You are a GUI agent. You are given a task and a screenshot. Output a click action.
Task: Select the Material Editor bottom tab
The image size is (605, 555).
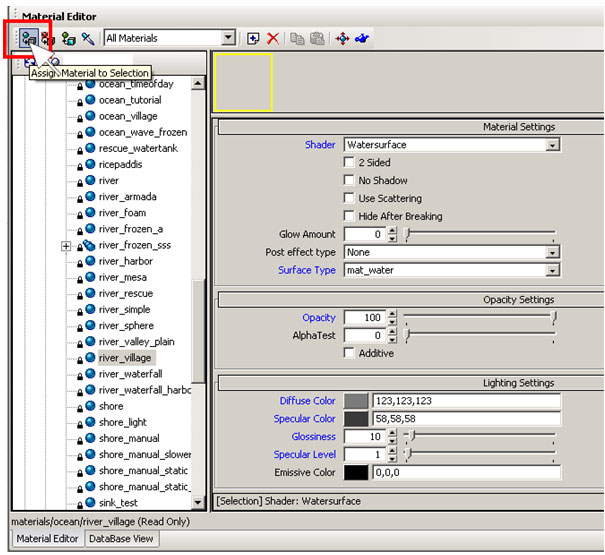[x=47, y=538]
